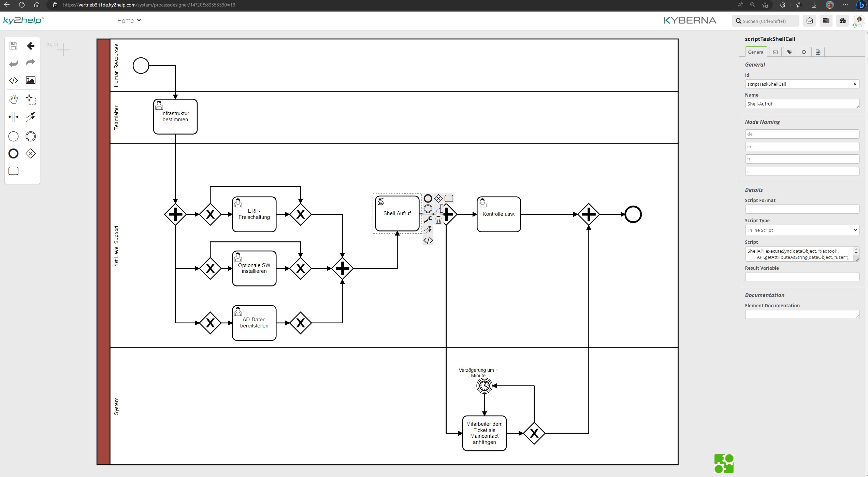Select the lasso selection tool
The width and height of the screenshot is (868, 477).
30,99
